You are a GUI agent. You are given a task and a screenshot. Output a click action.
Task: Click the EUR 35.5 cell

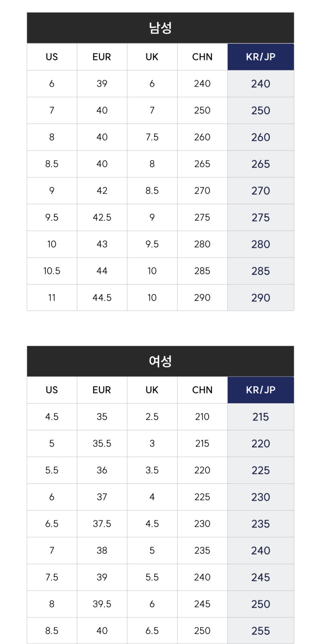102,444
